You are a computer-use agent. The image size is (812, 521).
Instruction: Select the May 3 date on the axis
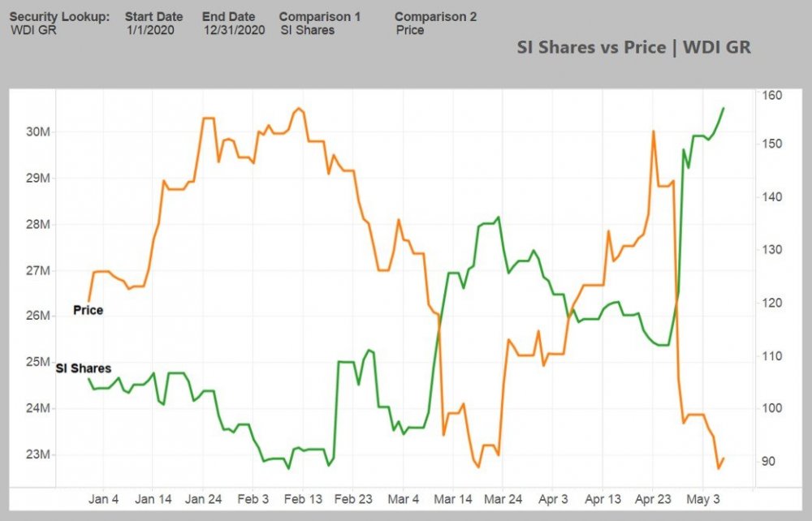click(703, 499)
